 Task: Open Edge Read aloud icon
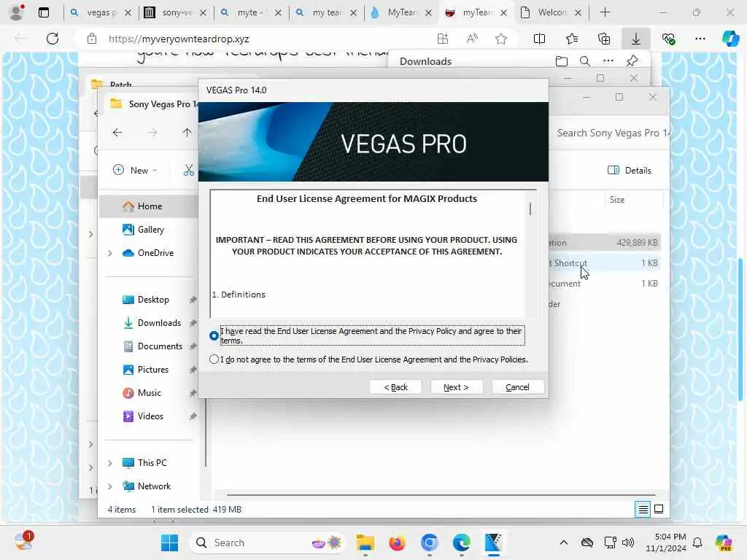point(472,39)
